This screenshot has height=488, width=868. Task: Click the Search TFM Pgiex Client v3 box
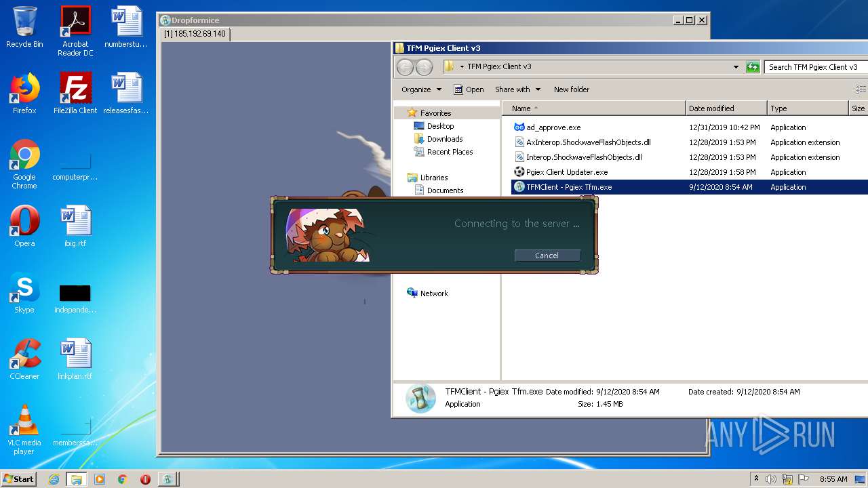816,67
